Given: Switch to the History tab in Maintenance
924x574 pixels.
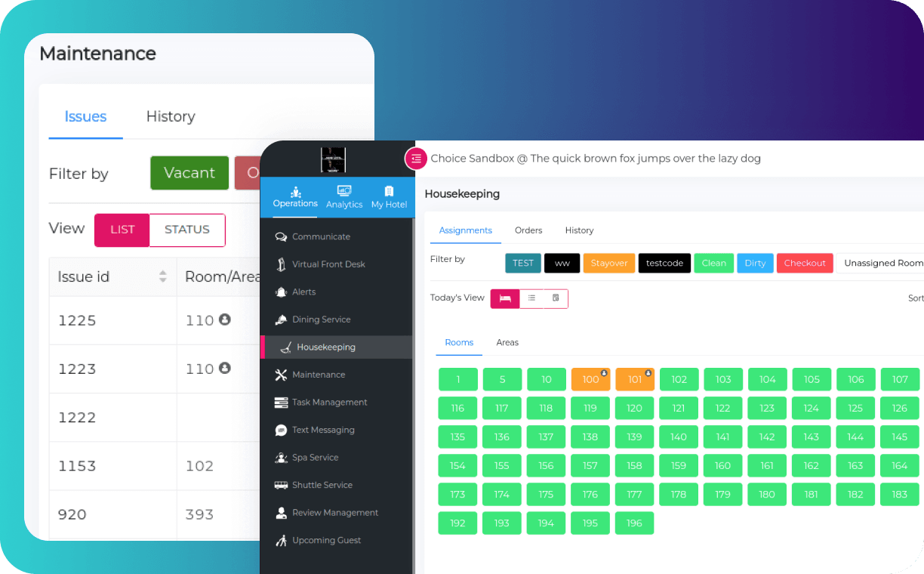Looking at the screenshot, I should (171, 116).
